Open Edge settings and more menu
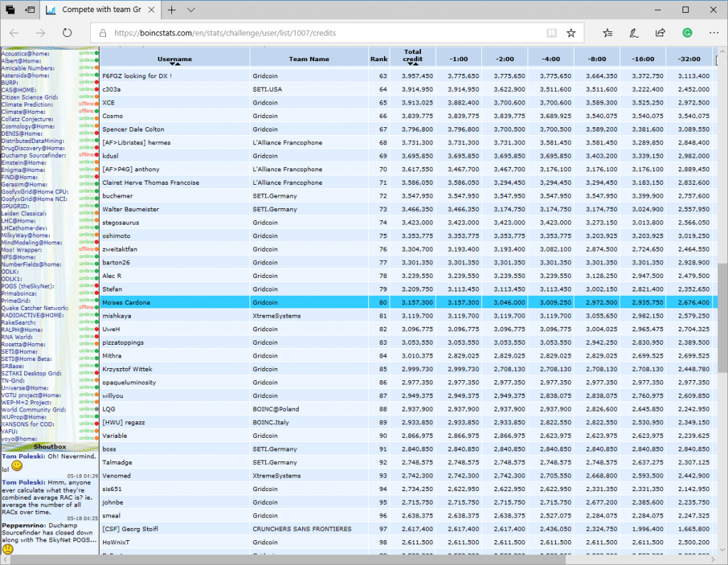 click(714, 33)
